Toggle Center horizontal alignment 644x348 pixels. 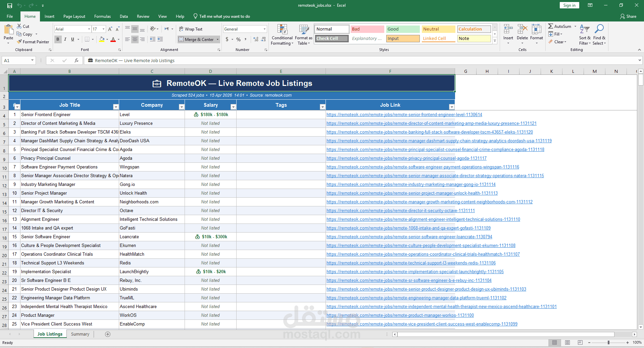coord(135,39)
